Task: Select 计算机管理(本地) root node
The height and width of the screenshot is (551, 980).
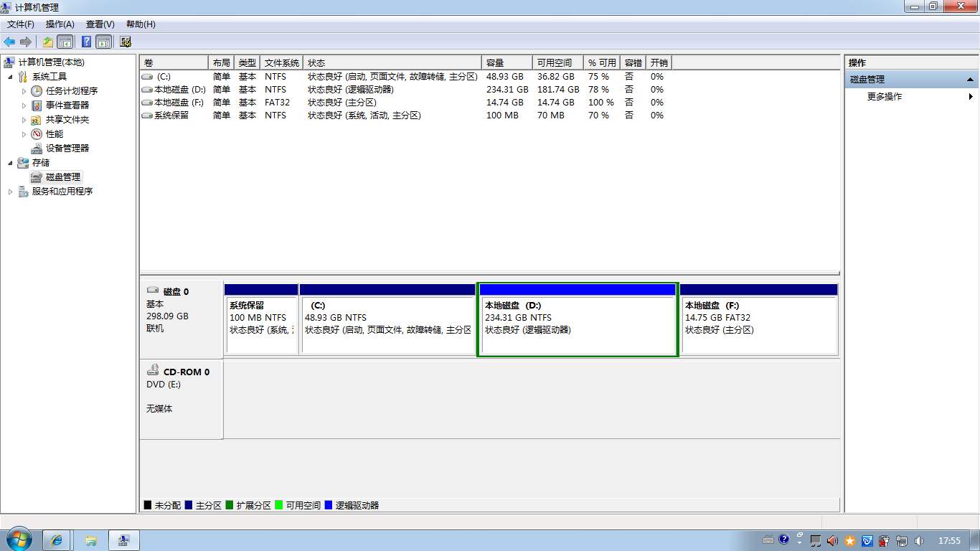Action: 51,62
